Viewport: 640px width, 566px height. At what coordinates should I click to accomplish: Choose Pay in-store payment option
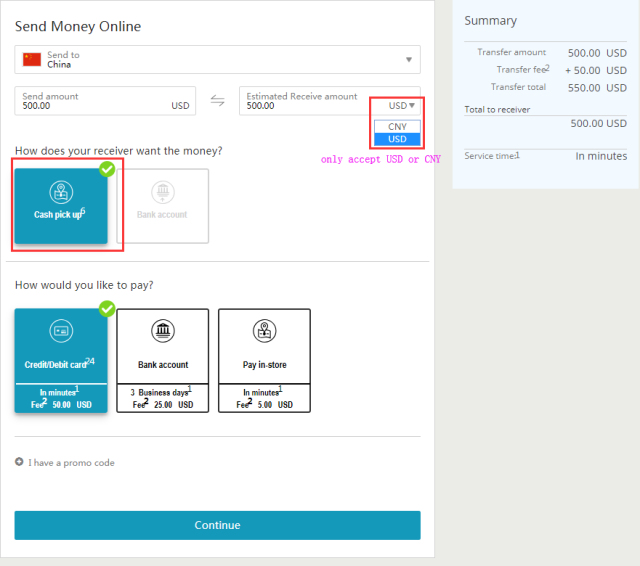coord(264,360)
